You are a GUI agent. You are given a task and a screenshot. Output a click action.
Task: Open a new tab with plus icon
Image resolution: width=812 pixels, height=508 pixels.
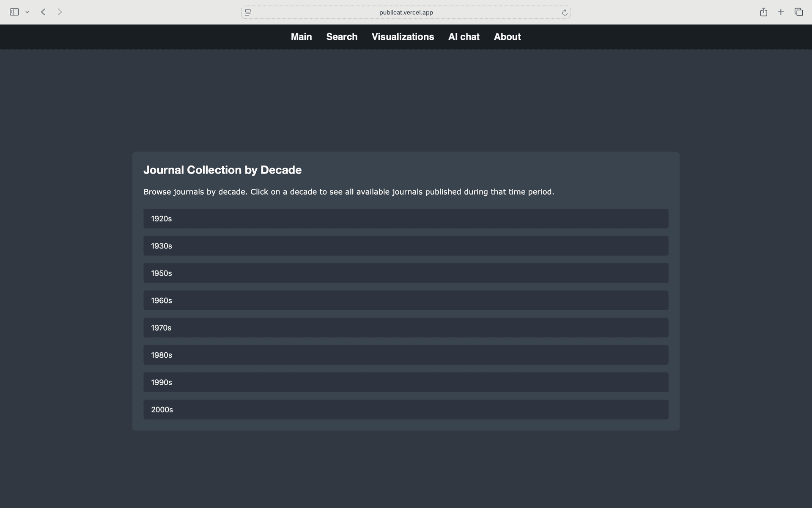(x=781, y=12)
